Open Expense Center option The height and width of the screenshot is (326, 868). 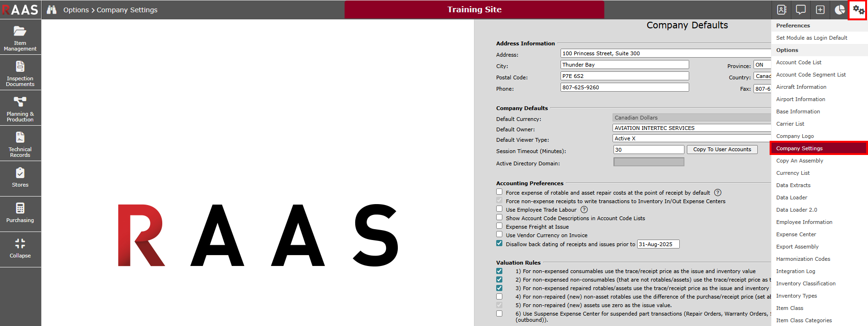pyautogui.click(x=819, y=234)
